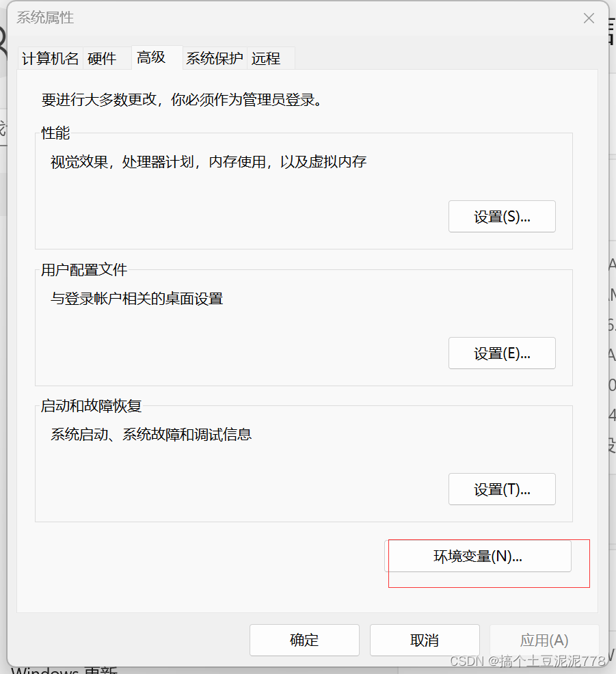Open user profile settings 设置(E)...
The image size is (616, 674).
pos(502,353)
